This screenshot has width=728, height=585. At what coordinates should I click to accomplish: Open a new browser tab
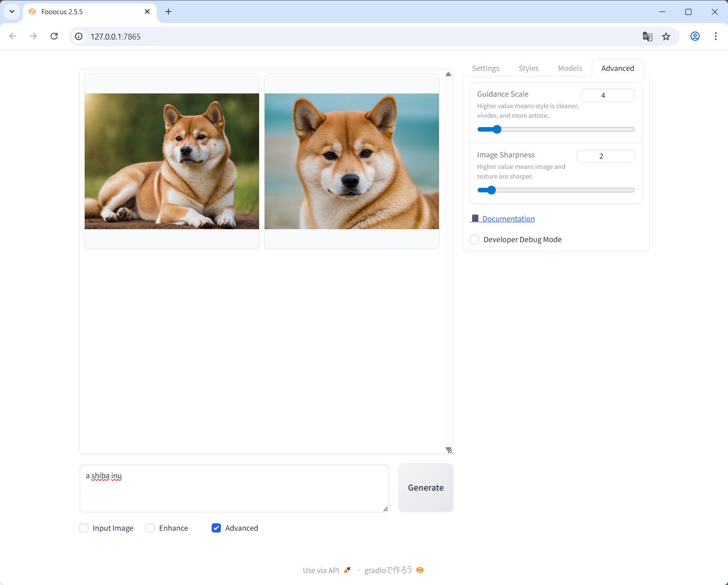pos(168,12)
